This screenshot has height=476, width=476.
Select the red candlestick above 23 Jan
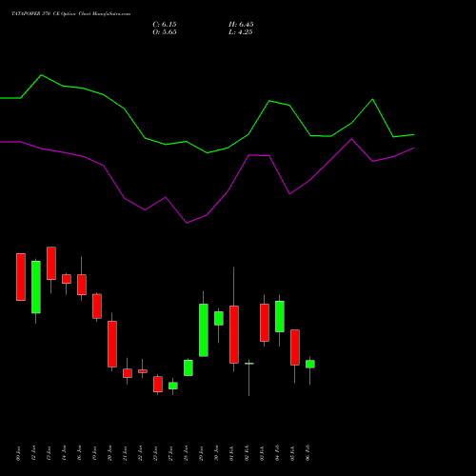[x=158, y=385]
